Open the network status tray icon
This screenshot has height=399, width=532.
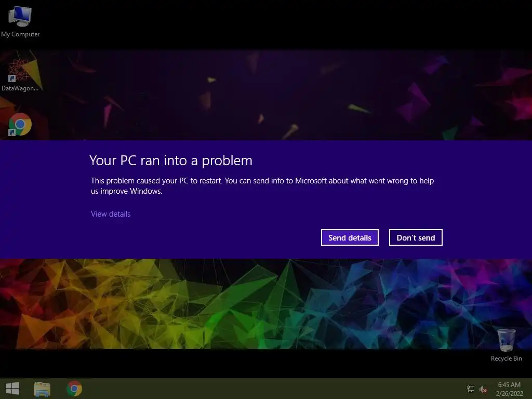tap(471, 389)
